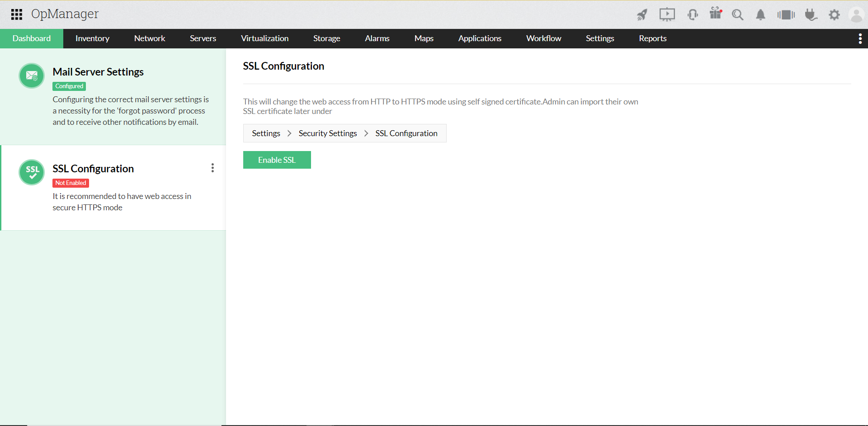
Task: Open the Workflow menu
Action: [x=543, y=38]
